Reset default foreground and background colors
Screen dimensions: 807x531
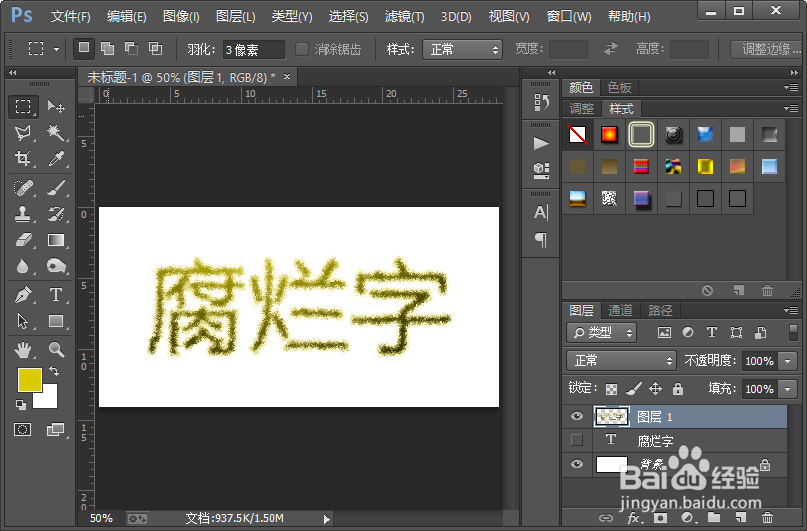[x=21, y=404]
